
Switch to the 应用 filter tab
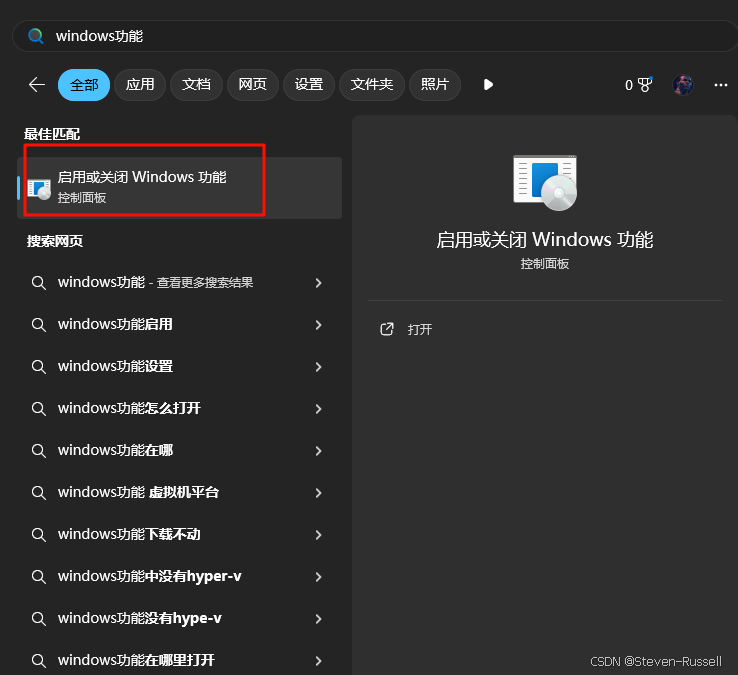click(140, 85)
